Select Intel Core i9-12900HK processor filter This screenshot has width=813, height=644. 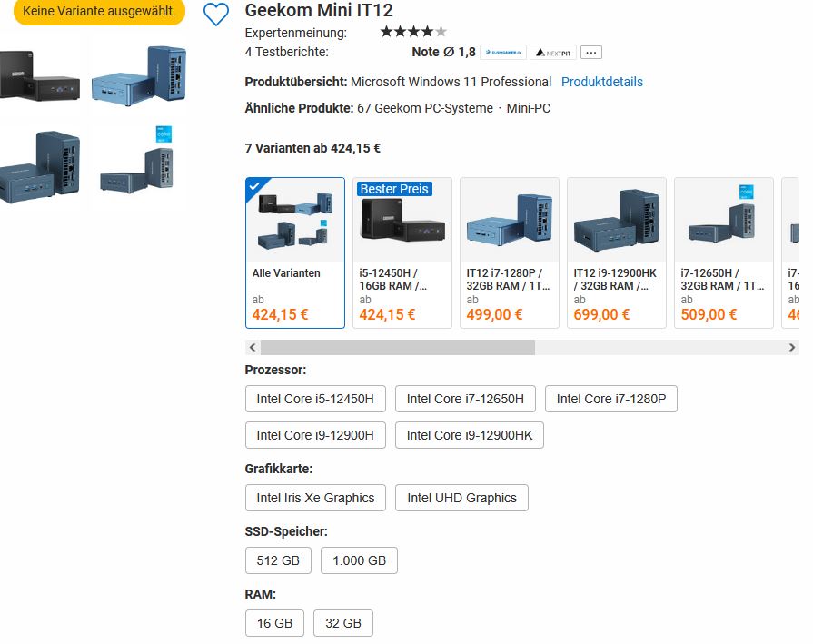[x=470, y=435]
